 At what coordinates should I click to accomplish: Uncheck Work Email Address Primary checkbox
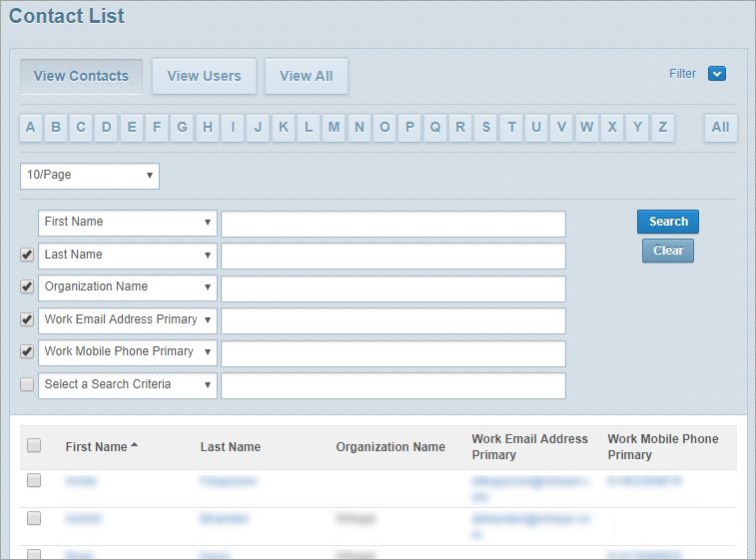(x=27, y=319)
